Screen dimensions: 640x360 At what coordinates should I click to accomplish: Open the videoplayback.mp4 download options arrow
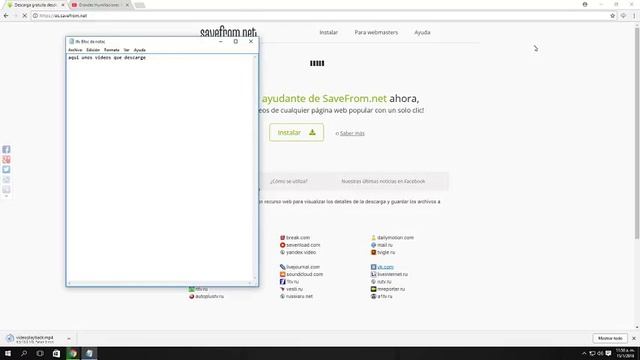coord(69,339)
